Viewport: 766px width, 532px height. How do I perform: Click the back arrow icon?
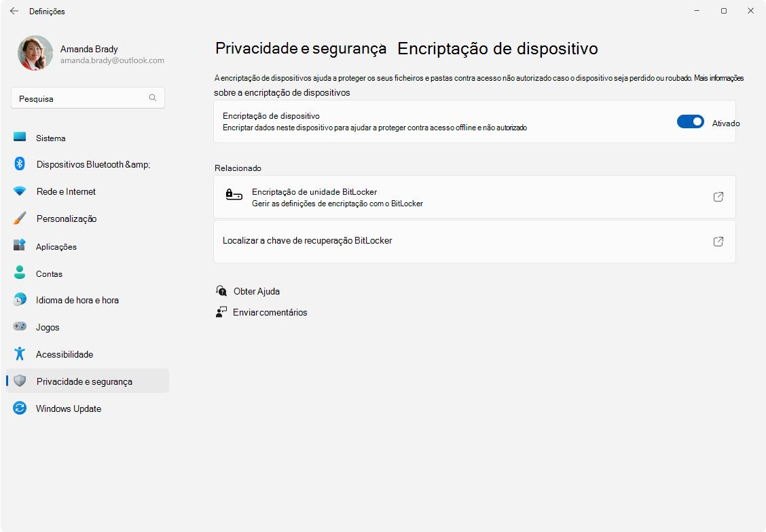pyautogui.click(x=14, y=11)
